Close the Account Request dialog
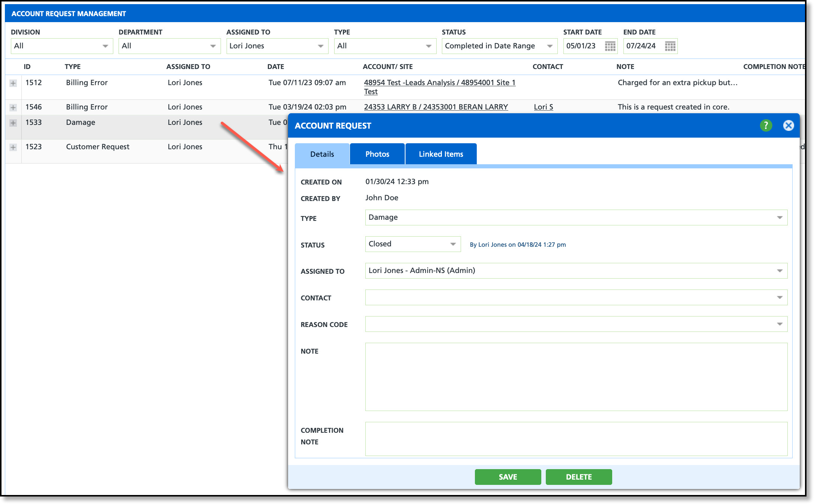 click(x=788, y=126)
